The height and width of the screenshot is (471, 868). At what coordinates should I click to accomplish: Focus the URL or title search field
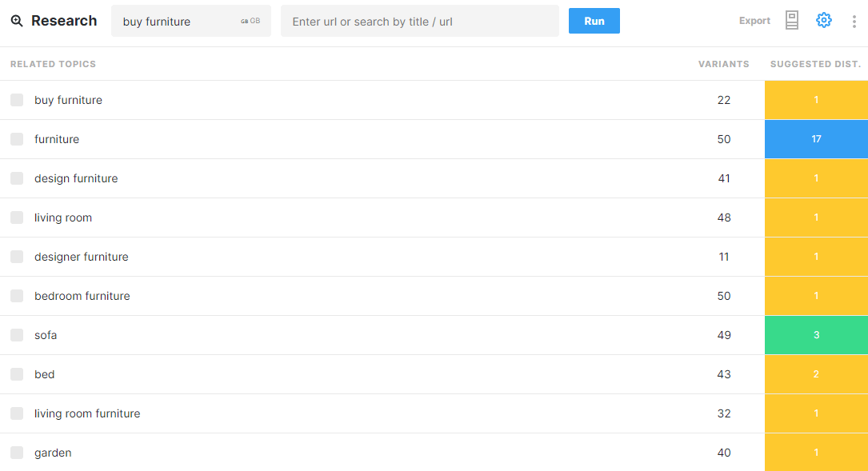[x=419, y=22]
